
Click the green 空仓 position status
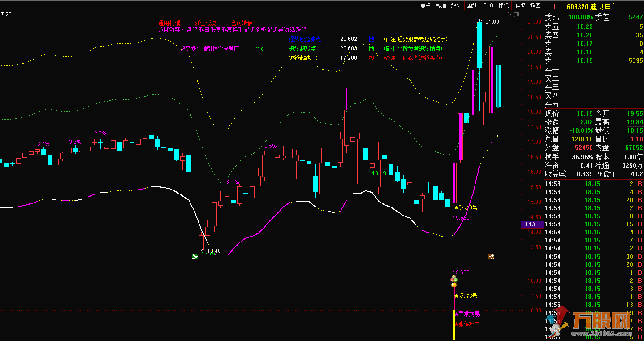click(258, 48)
